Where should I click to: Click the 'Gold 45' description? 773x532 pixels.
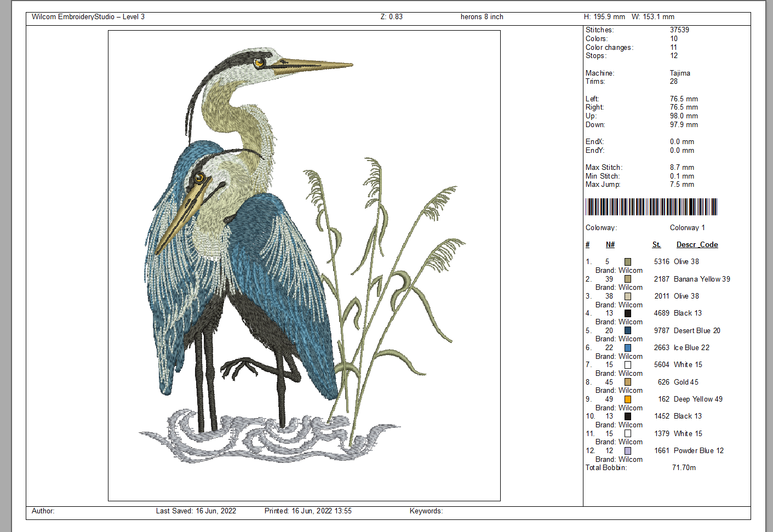tap(686, 382)
